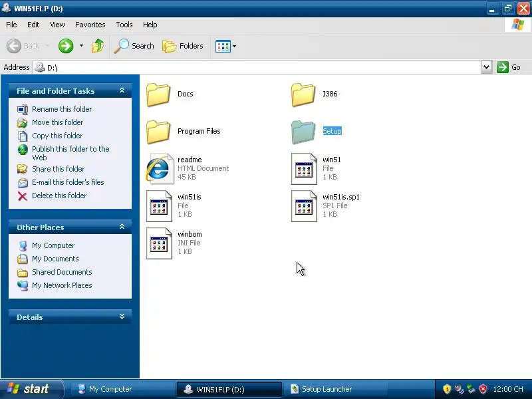The width and height of the screenshot is (532, 399).
Task: Select the Docs folder icon
Action: click(x=158, y=94)
